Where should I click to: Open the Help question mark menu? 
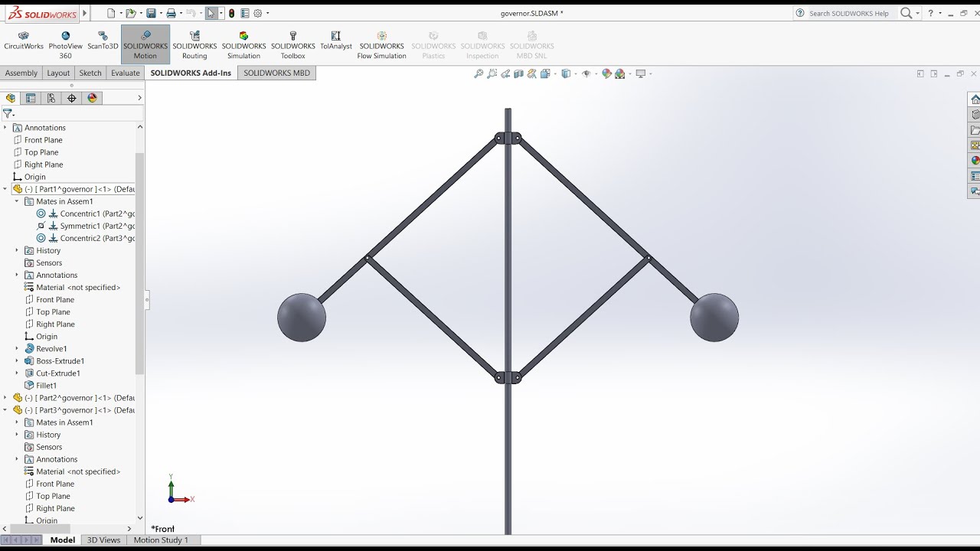point(931,13)
